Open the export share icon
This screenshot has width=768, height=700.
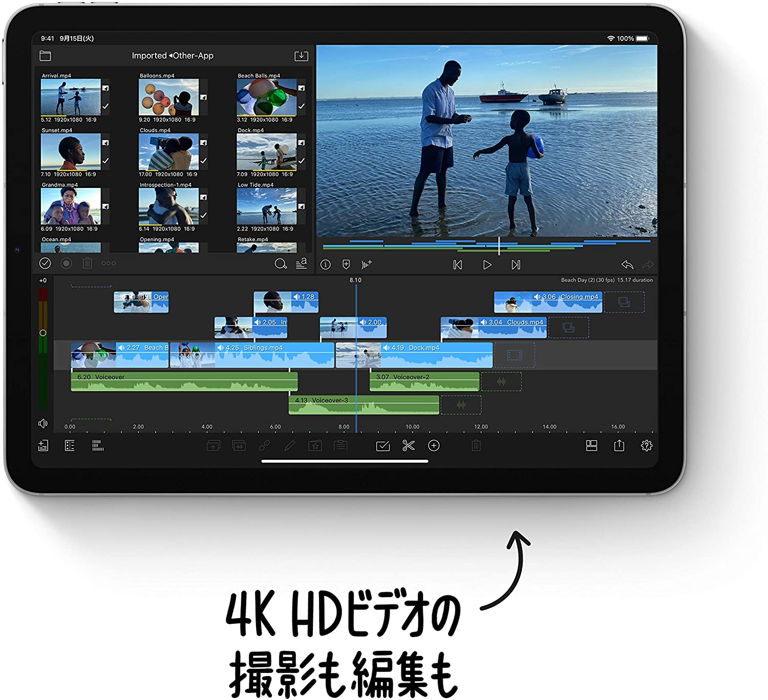point(619,446)
